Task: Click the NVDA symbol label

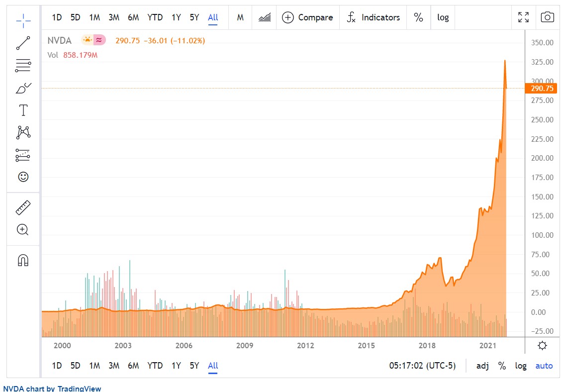Action: tap(60, 40)
